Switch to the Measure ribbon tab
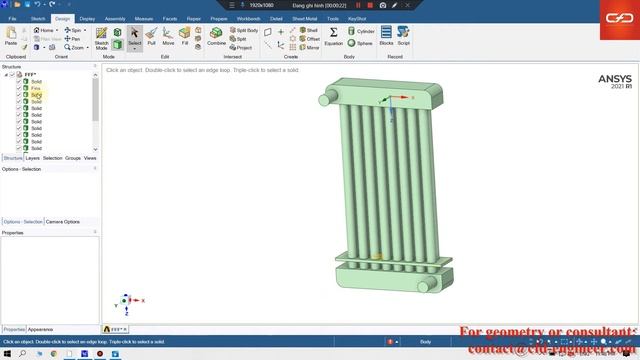 144,19
